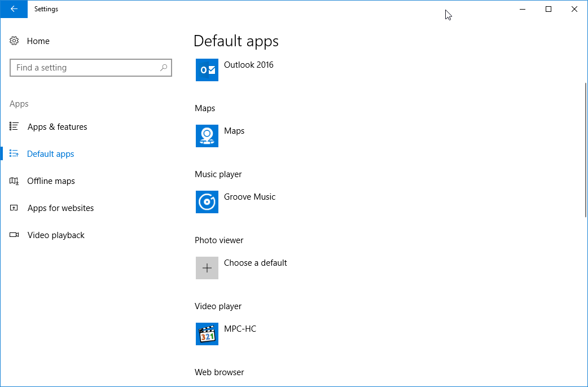Focus the "Find a setting" search field
Image resolution: width=588 pixels, height=387 pixels.
[x=85, y=68]
